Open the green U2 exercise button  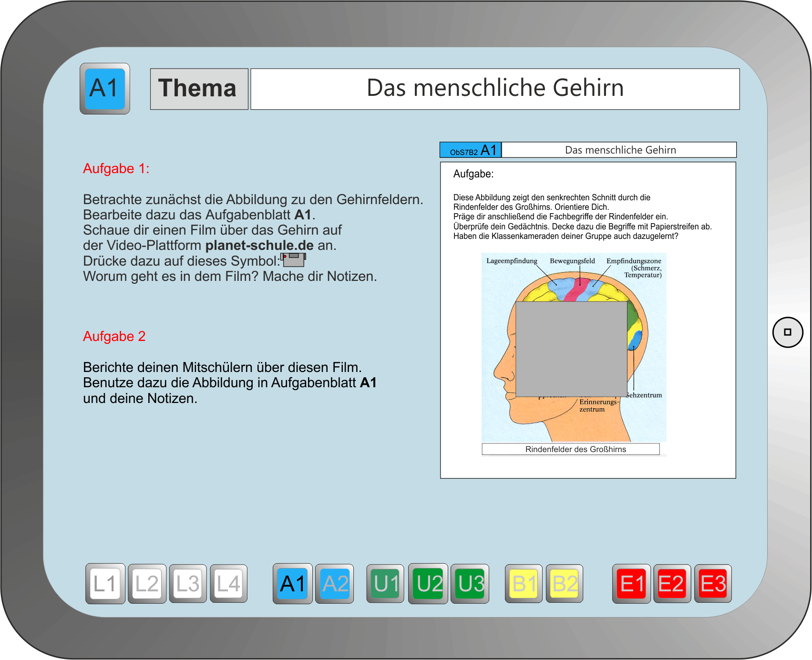pos(428,584)
